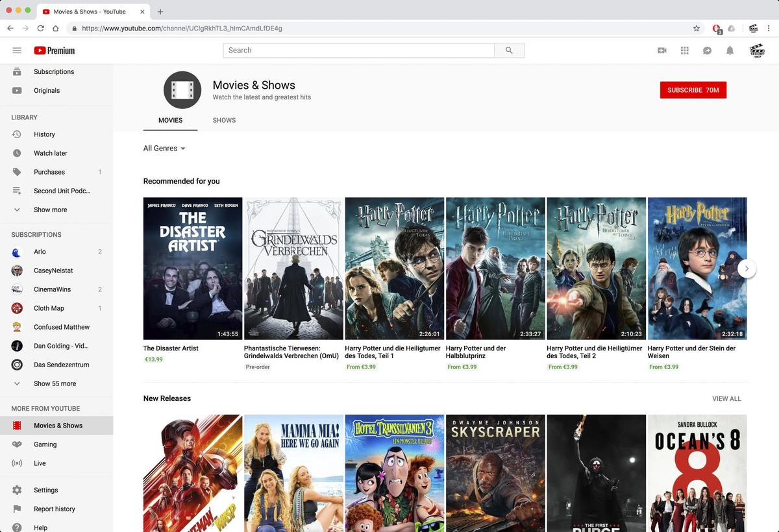Click the Gaming sidebar icon
This screenshot has width=779, height=532.
(x=17, y=444)
